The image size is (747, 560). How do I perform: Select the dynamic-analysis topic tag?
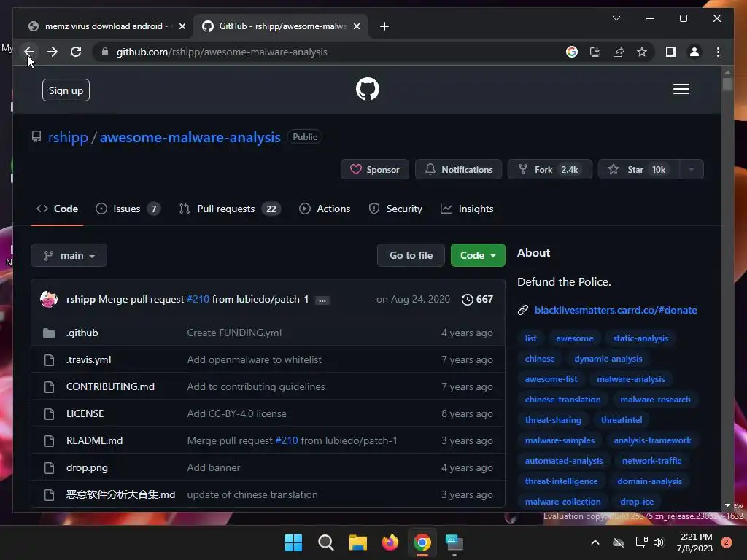coord(608,359)
